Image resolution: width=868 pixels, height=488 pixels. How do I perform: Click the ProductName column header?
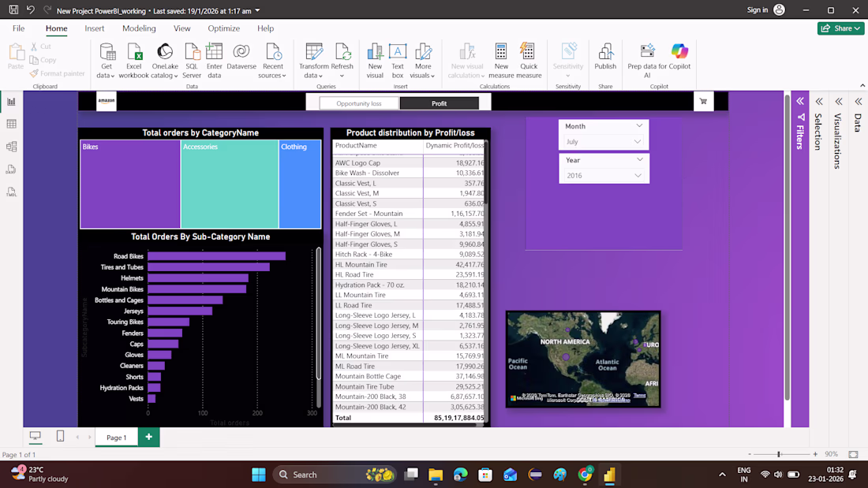[356, 146]
